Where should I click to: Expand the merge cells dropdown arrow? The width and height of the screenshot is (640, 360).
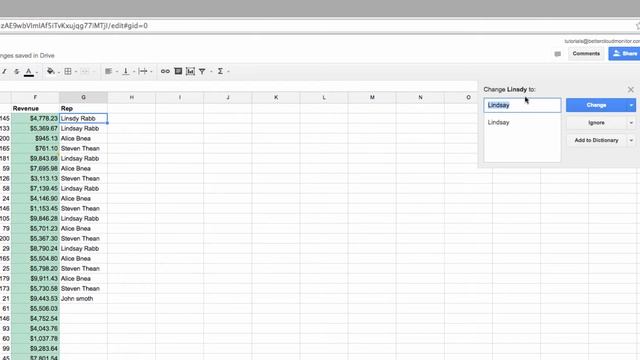tap(93, 72)
